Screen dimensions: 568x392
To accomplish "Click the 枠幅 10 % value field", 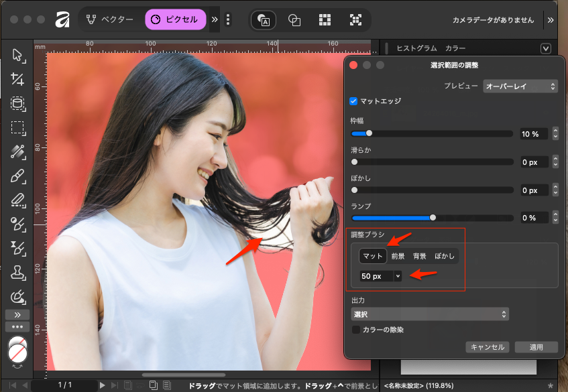I will [x=534, y=134].
